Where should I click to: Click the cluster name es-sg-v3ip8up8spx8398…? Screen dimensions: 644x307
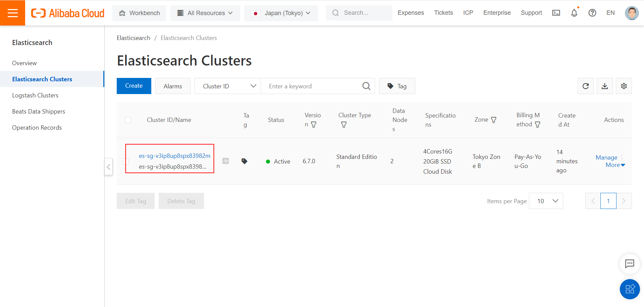coord(173,167)
